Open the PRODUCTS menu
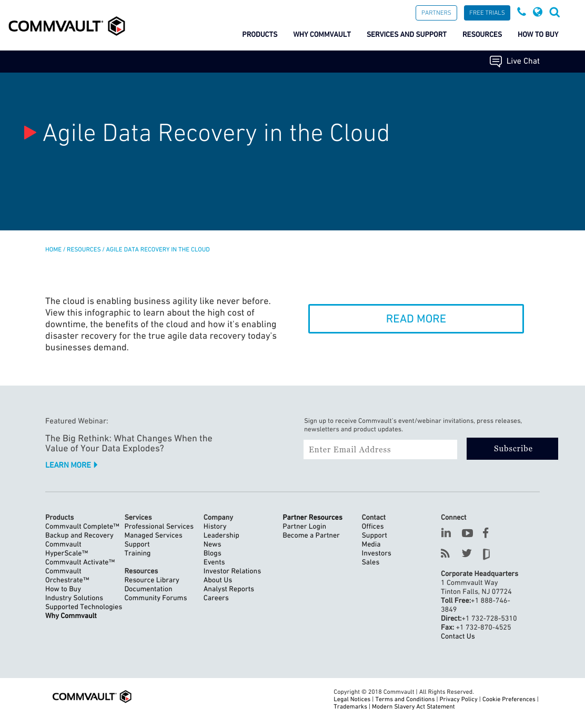The width and height of the screenshot is (585, 728). click(260, 34)
